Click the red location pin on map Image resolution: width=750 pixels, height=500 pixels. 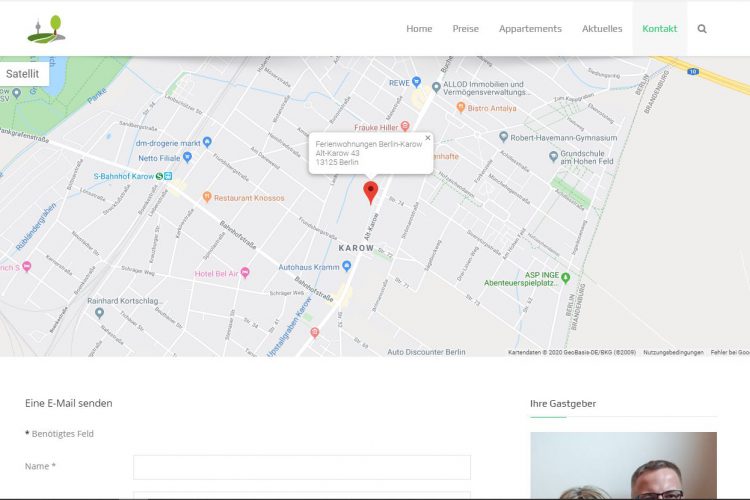[370, 191]
